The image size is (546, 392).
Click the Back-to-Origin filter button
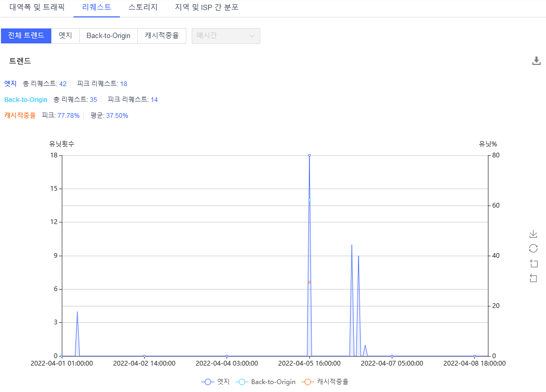pos(108,35)
